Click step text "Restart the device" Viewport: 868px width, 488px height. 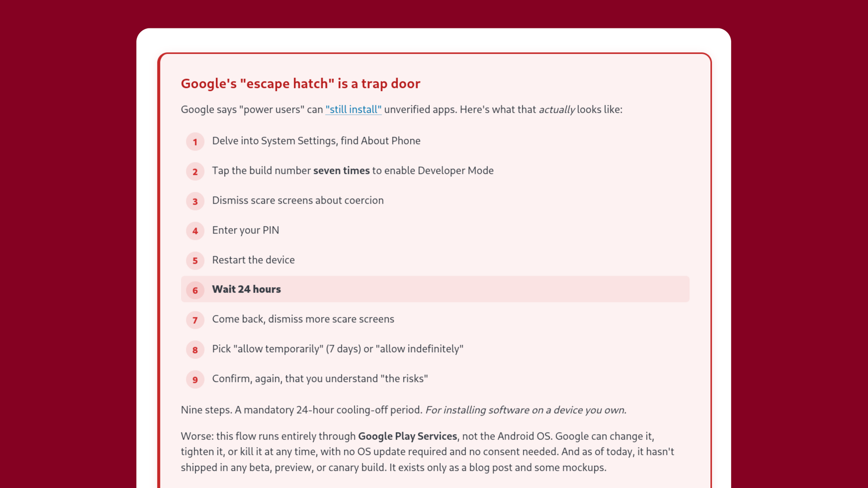(253, 260)
